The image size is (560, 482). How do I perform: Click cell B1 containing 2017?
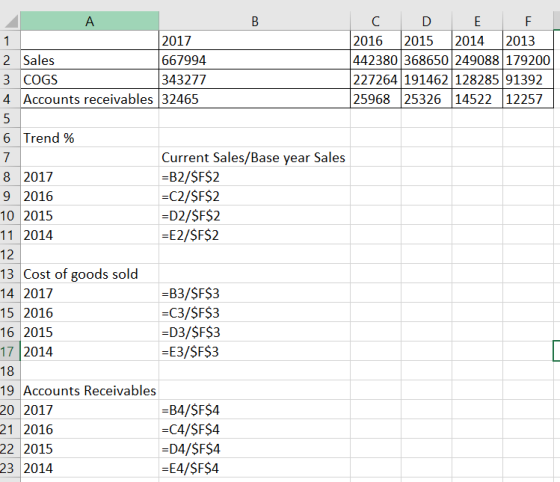pyautogui.click(x=255, y=41)
